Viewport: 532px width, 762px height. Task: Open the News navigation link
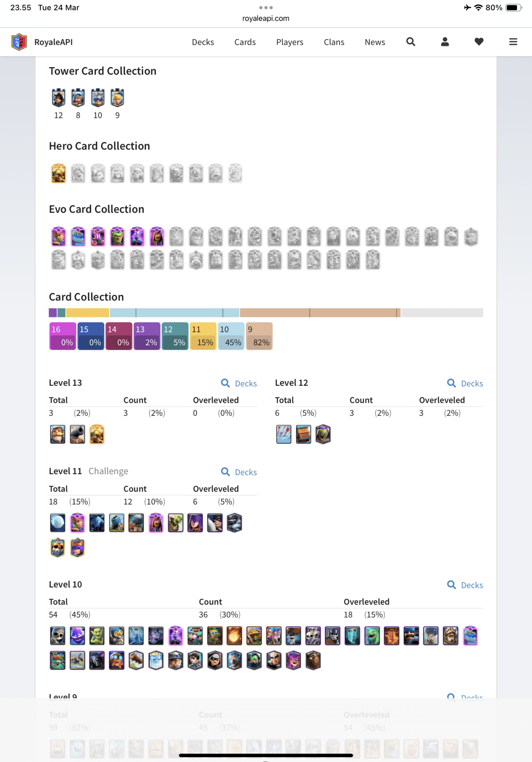point(375,42)
